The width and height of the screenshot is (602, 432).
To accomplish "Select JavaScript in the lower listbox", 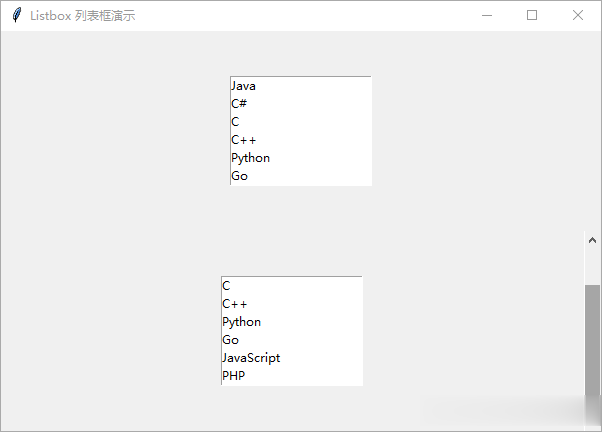I will coord(292,358).
